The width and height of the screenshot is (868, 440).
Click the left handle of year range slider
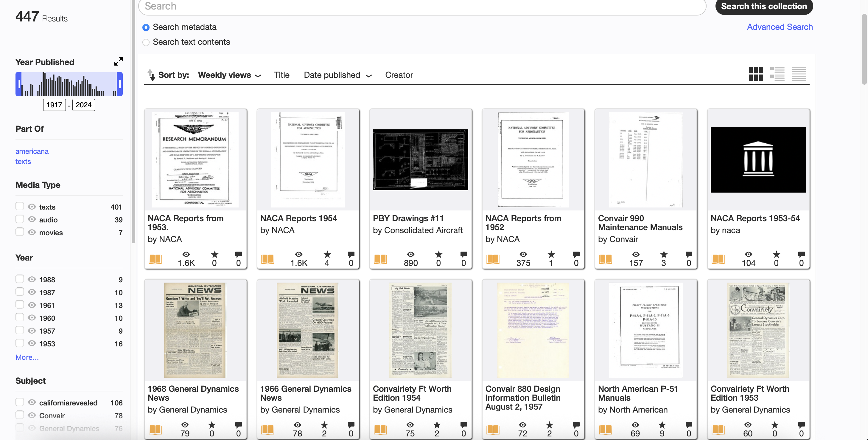(18, 84)
